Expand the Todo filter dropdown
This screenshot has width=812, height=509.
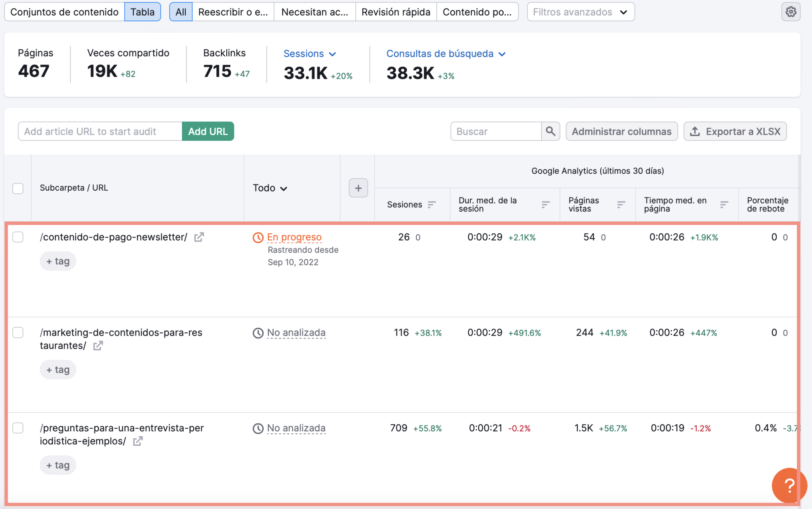click(x=270, y=188)
